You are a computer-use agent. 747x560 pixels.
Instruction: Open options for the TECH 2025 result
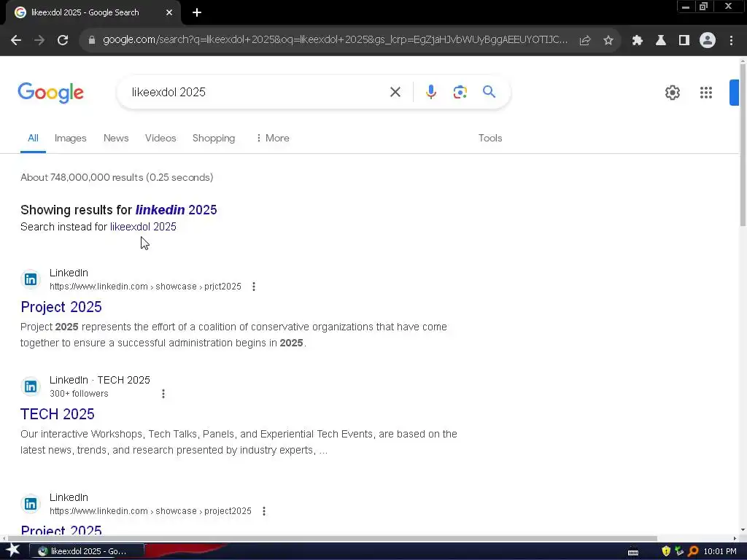(x=163, y=394)
